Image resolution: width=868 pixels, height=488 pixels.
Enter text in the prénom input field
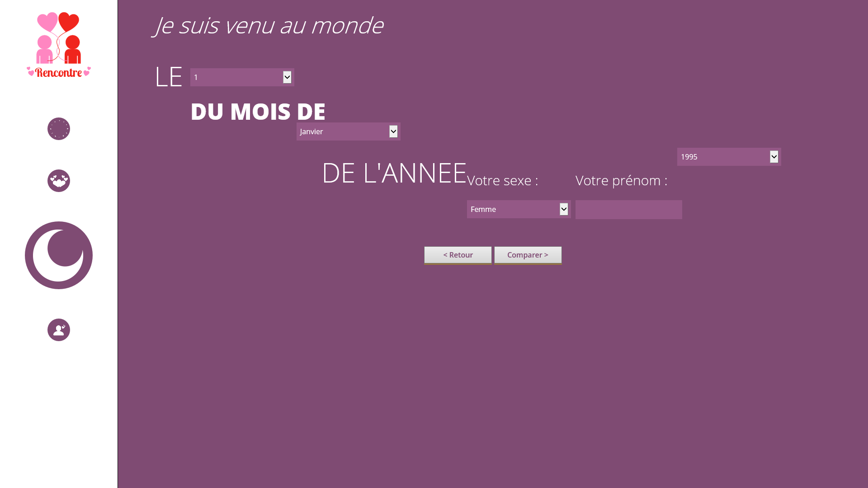628,209
